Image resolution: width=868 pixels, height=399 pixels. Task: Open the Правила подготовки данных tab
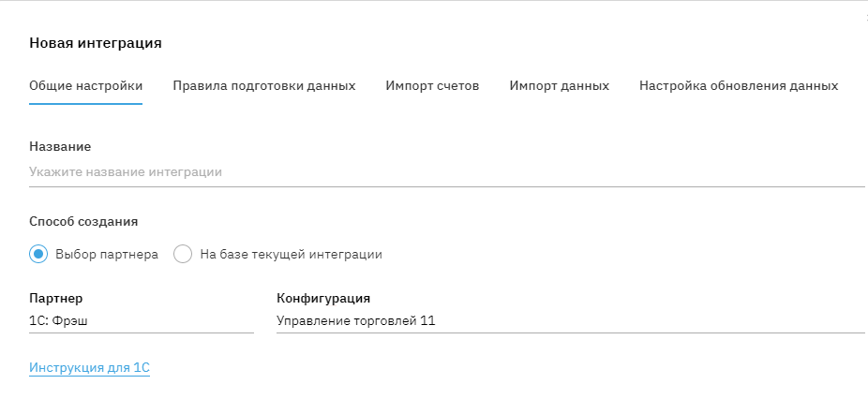click(x=263, y=86)
